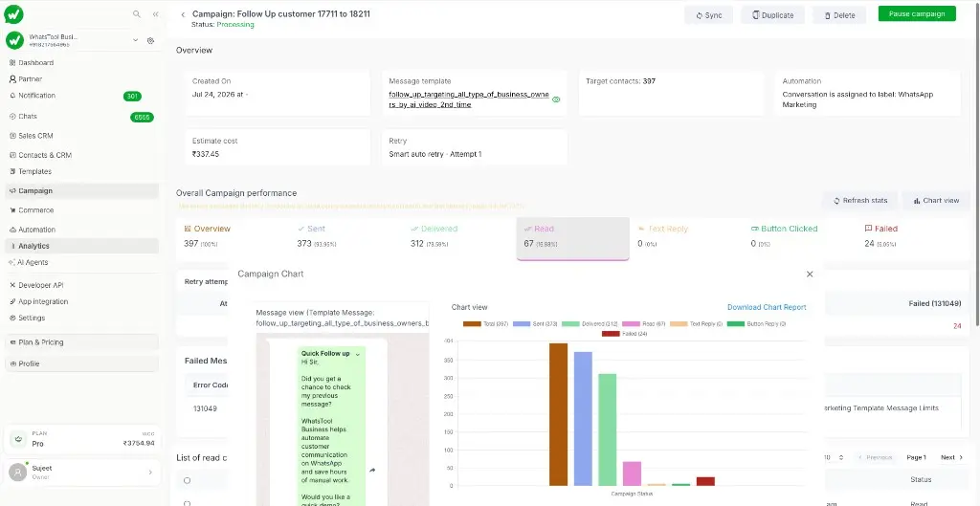Collapse the sidebar with the double-chevron icon
Viewport: 980px width, 506px height.
coord(156,13)
